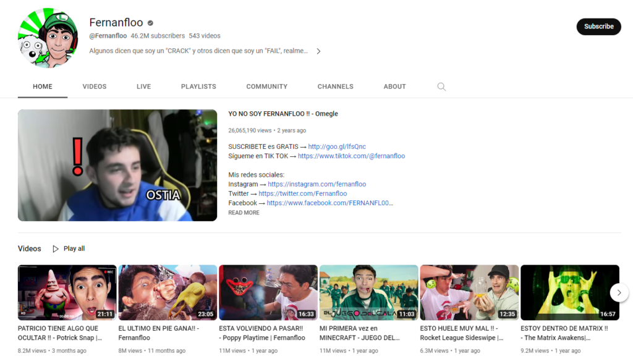Select the PLAYLISTS tab
The width and height of the screenshot is (633, 364).
pos(198,87)
